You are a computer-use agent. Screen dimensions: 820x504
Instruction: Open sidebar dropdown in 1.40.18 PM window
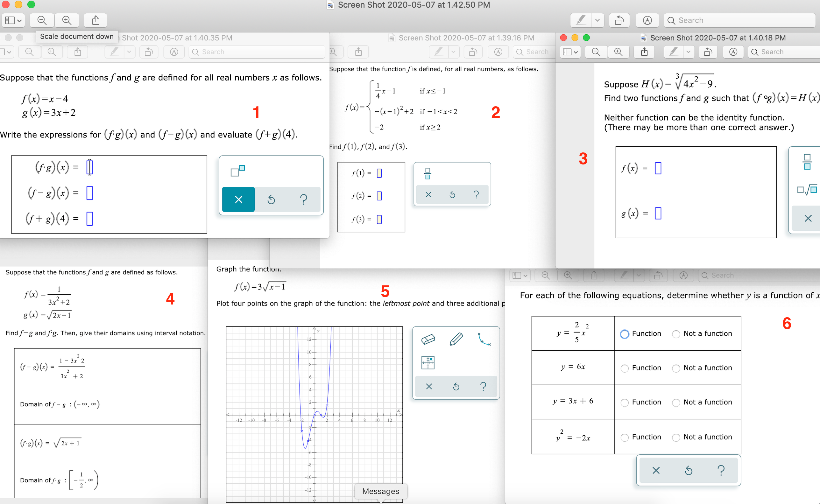coord(570,52)
